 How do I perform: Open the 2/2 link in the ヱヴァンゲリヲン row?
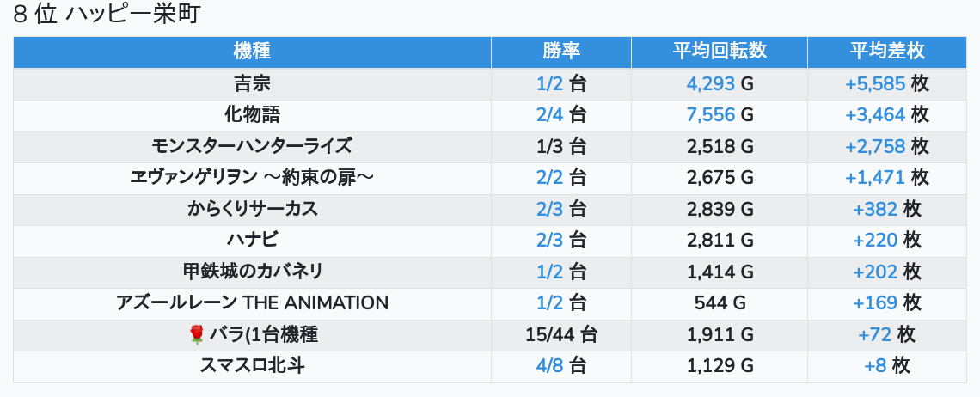[549, 177]
